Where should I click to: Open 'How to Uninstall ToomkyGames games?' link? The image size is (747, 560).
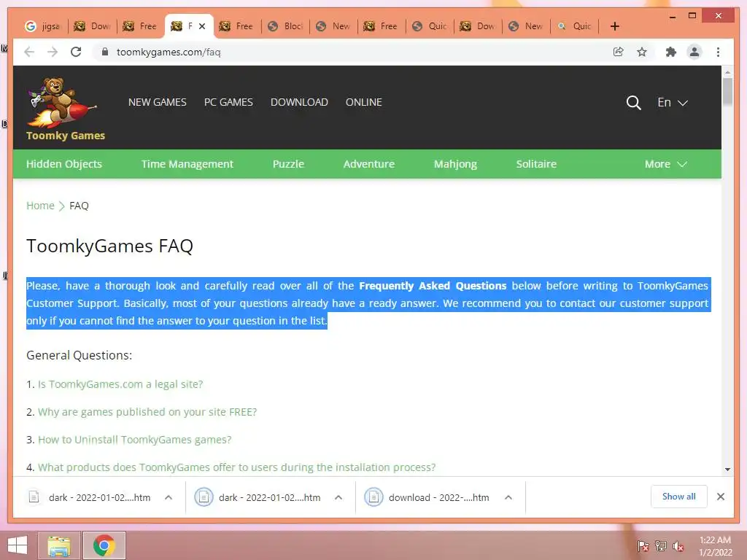pos(134,440)
